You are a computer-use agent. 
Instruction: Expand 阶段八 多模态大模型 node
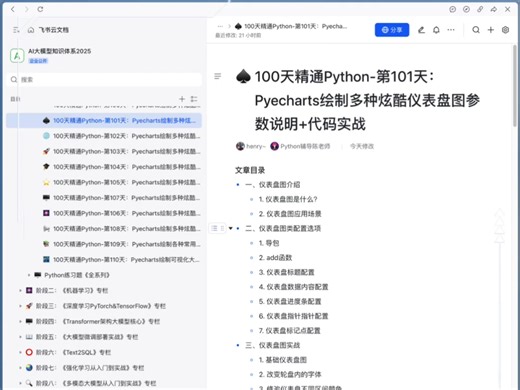click(20, 383)
